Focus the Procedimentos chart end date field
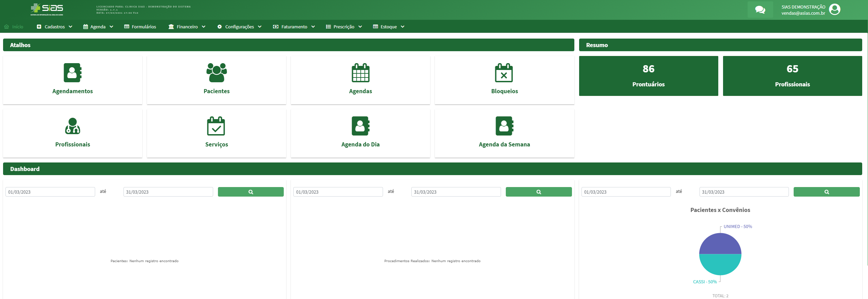 coord(456,192)
